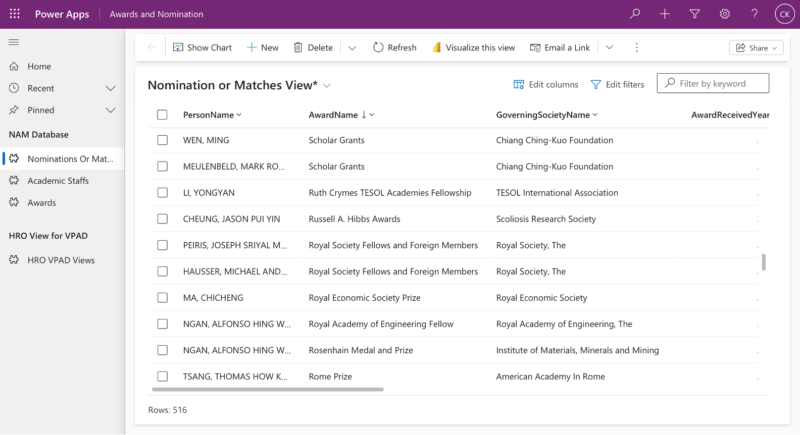Open the advanced find funnel icon
Screen dimensions: 800x435
click(x=694, y=14)
